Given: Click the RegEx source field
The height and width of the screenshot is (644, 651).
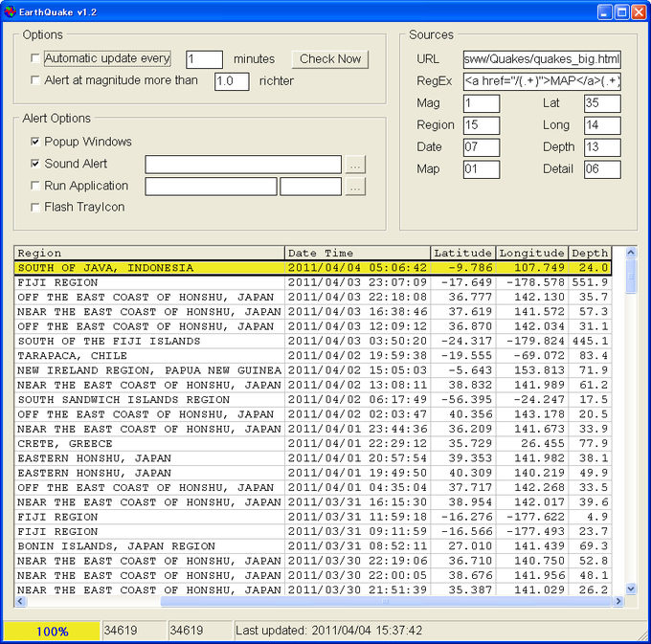Looking at the screenshot, I should point(542,81).
